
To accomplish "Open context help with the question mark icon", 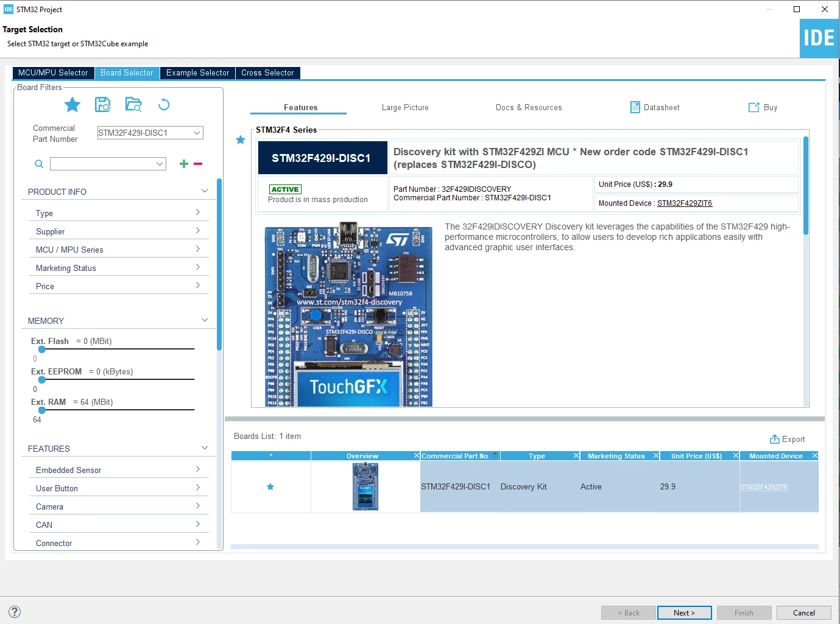I will pos(15,612).
